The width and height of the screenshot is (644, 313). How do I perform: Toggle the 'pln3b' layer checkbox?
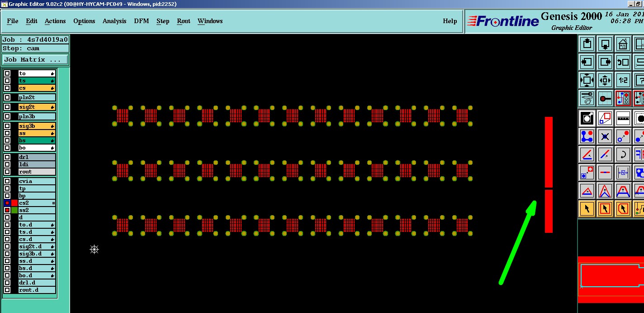click(7, 116)
